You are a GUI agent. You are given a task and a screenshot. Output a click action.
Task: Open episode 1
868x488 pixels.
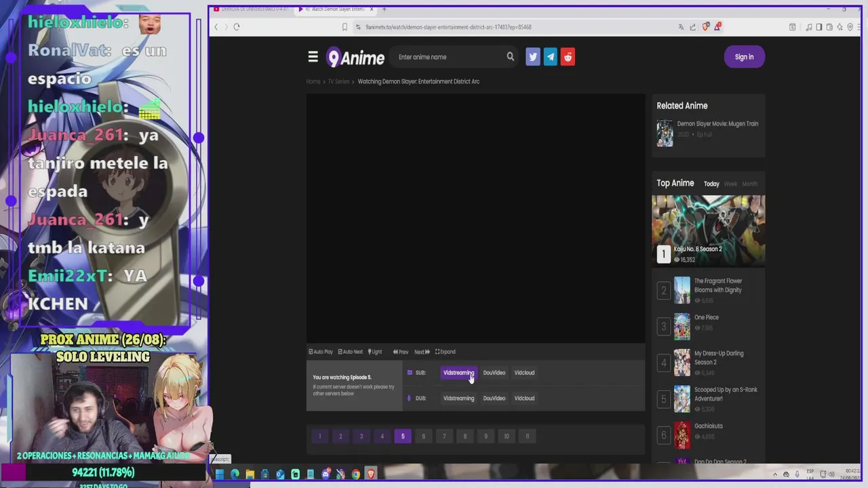[320, 436]
